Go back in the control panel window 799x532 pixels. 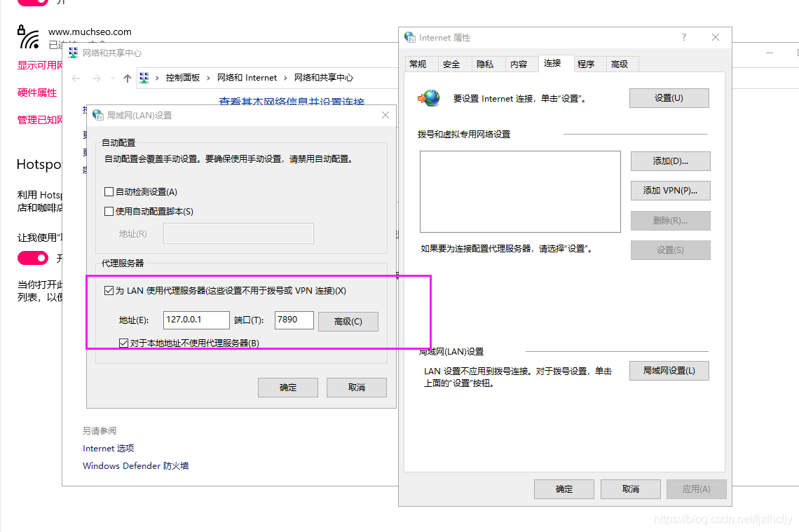(76, 78)
